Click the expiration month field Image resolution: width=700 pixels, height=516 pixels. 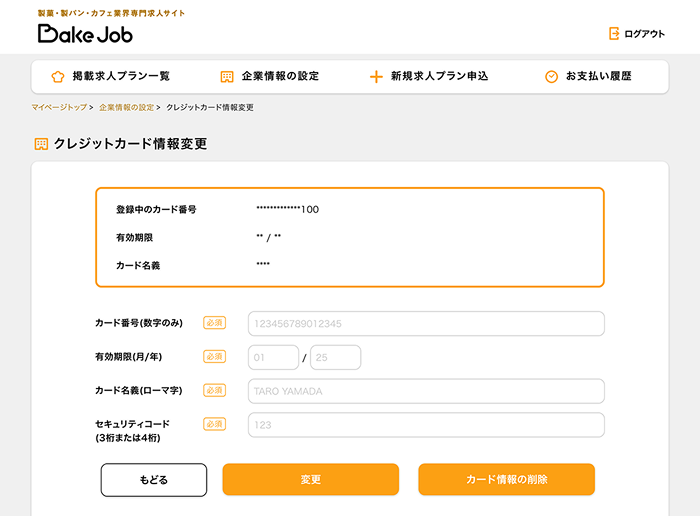(273, 358)
